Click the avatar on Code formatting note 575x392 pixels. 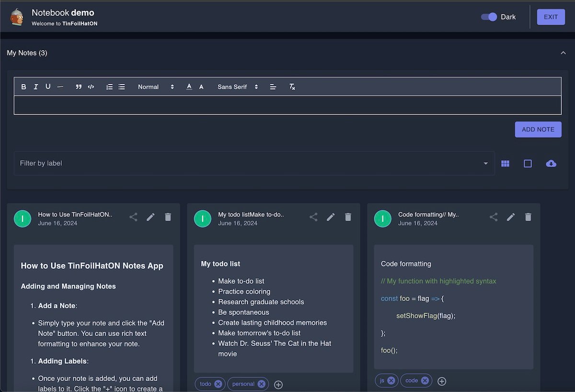click(x=383, y=219)
